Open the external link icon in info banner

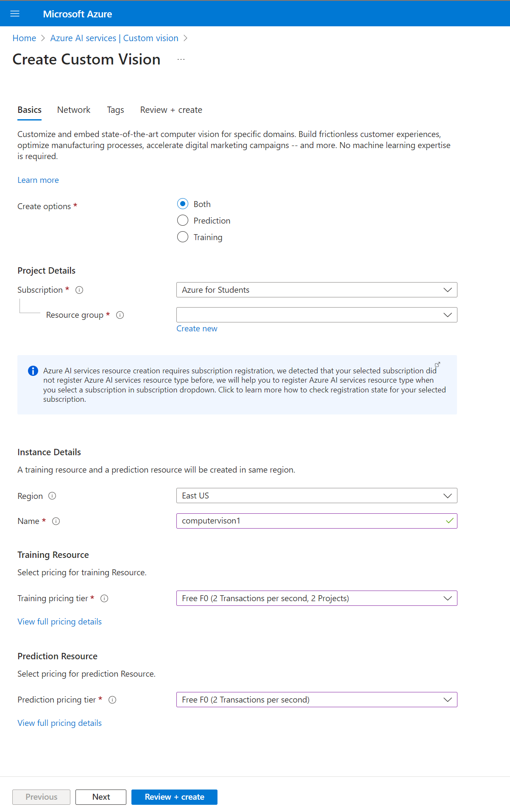438,364
